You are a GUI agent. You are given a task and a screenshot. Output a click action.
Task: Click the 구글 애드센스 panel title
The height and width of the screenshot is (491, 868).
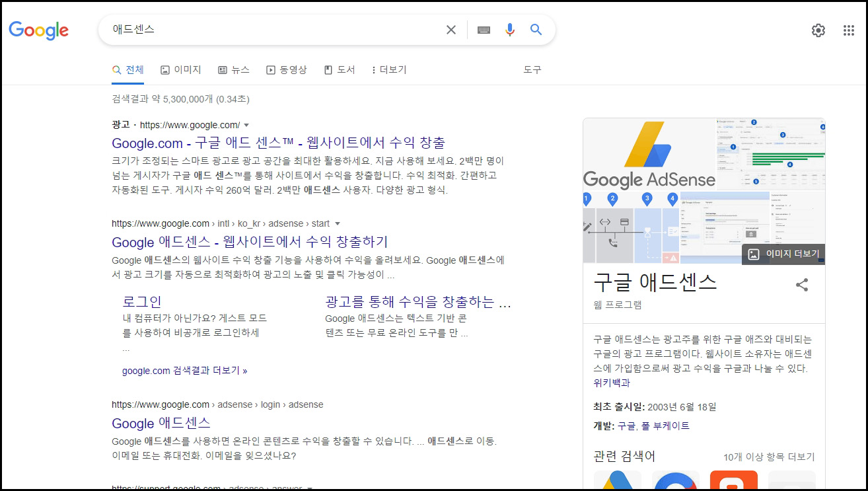click(655, 282)
